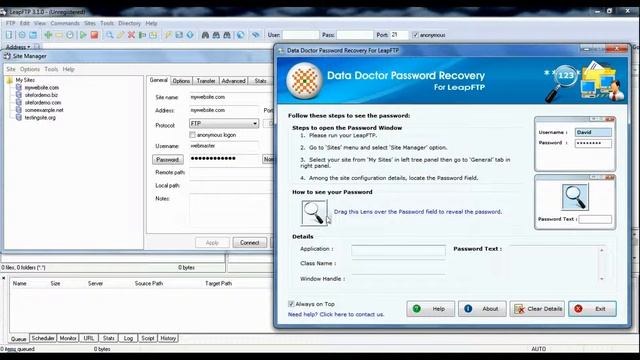Click the User field in the toolbar

click(300, 35)
